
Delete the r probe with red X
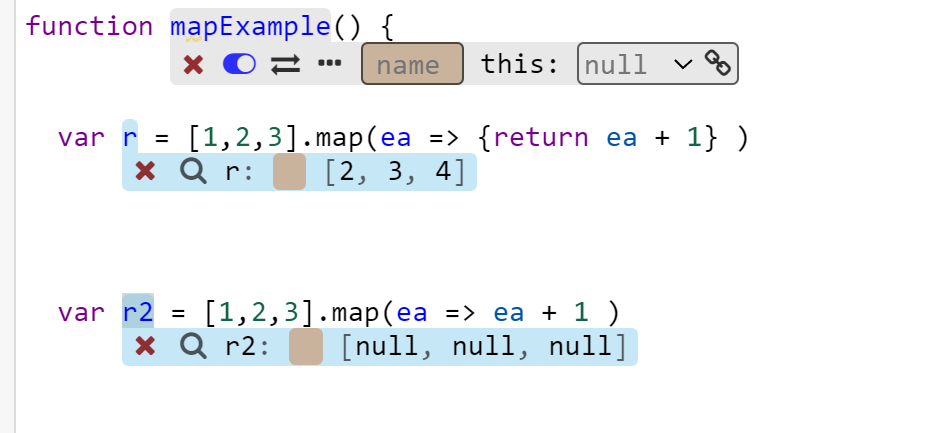click(145, 172)
